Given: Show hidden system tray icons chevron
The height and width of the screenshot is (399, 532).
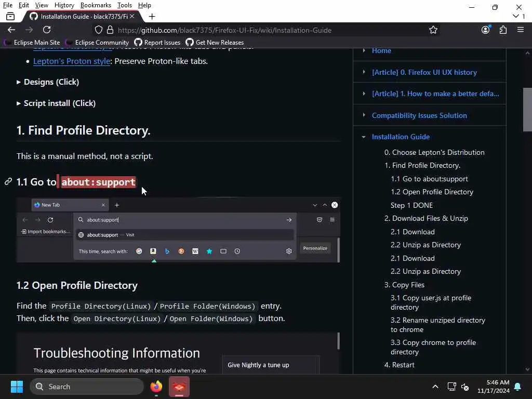Looking at the screenshot, I should tap(435, 387).
